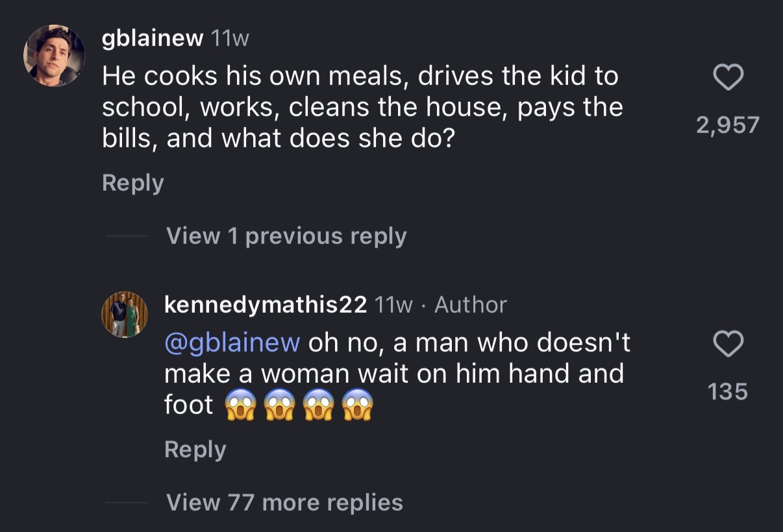Click the first screaming face emoji
Viewport: 783px width, 532px height.
tap(239, 406)
